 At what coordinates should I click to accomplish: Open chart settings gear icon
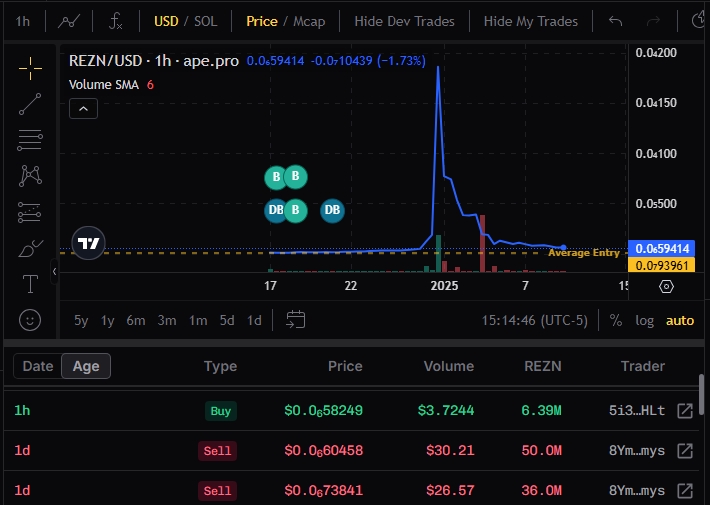pyautogui.click(x=667, y=287)
